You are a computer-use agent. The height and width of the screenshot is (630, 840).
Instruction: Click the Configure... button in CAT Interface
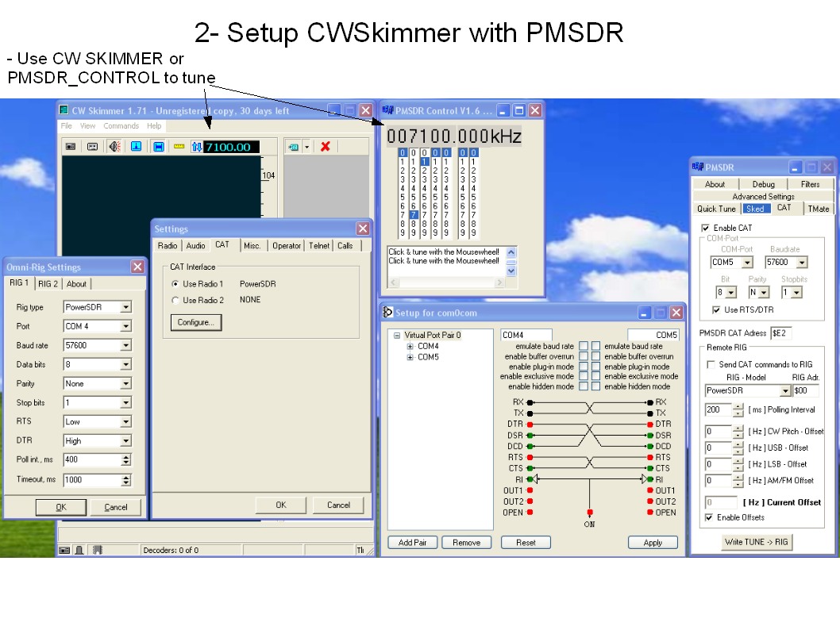pyautogui.click(x=196, y=322)
